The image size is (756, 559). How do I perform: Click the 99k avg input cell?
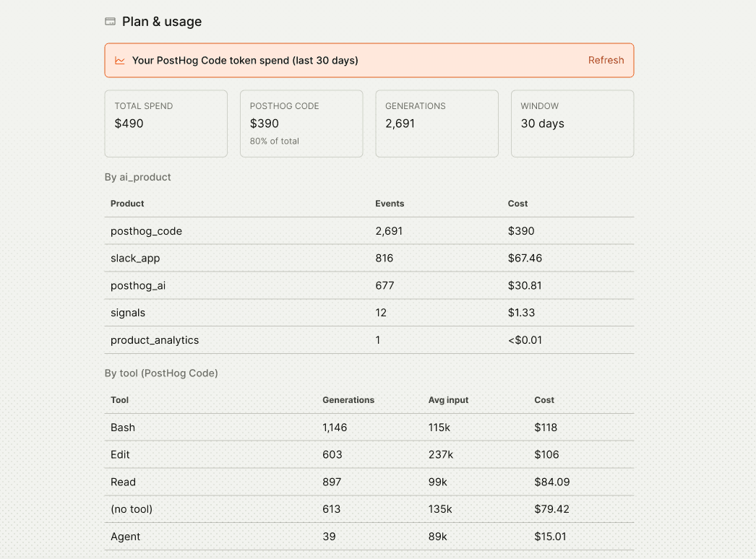[x=438, y=482]
